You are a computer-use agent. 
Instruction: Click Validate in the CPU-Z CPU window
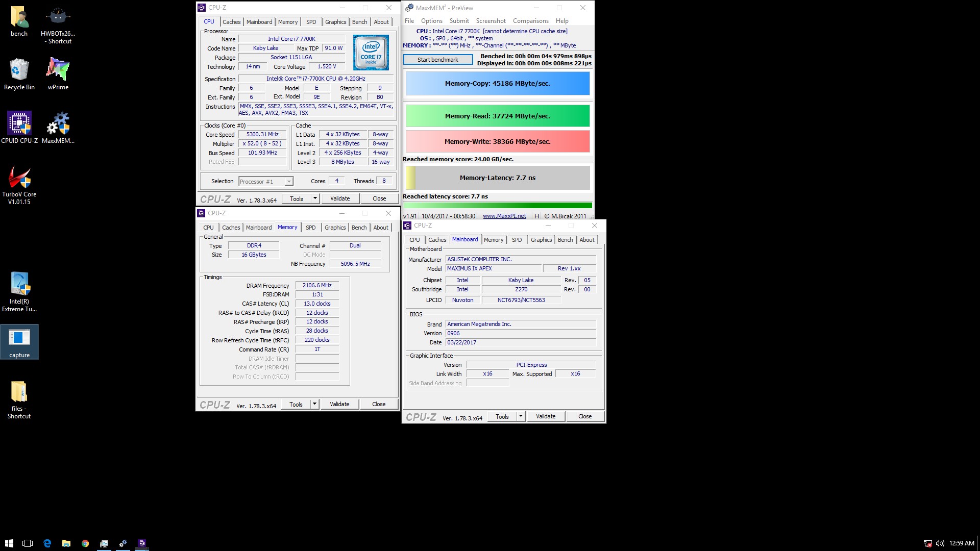pos(340,198)
